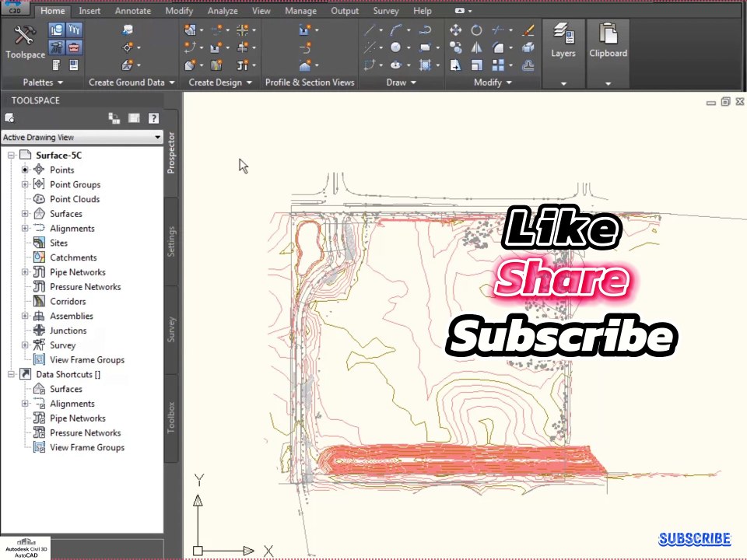
Task: Expand the Modify panel title
Action: [x=493, y=82]
